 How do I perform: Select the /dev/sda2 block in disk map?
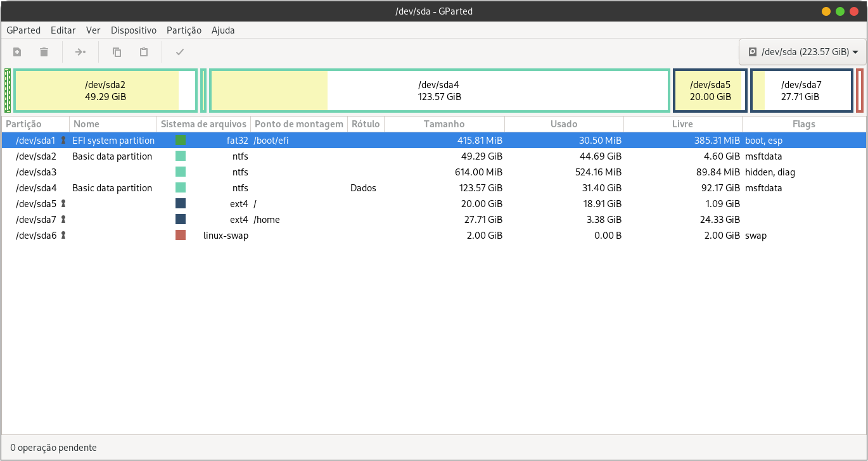click(x=105, y=91)
